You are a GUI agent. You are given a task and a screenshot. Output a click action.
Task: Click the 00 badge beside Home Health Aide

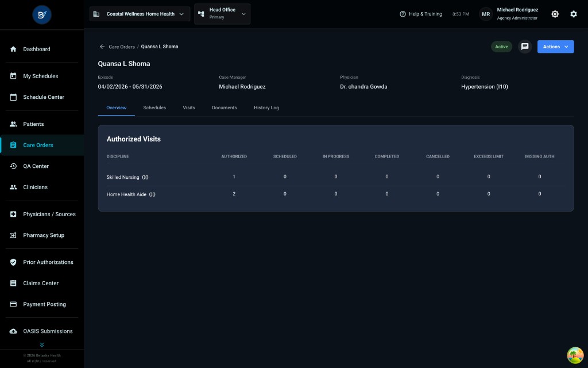[x=152, y=195]
